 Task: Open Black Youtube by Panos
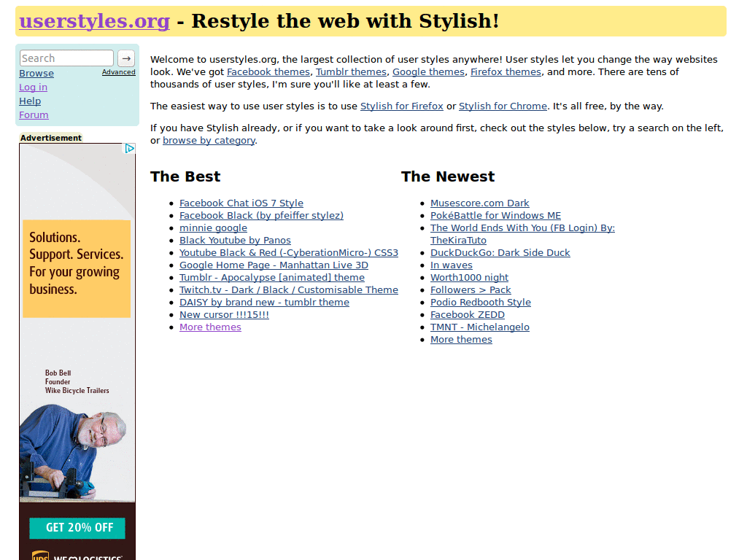click(235, 241)
